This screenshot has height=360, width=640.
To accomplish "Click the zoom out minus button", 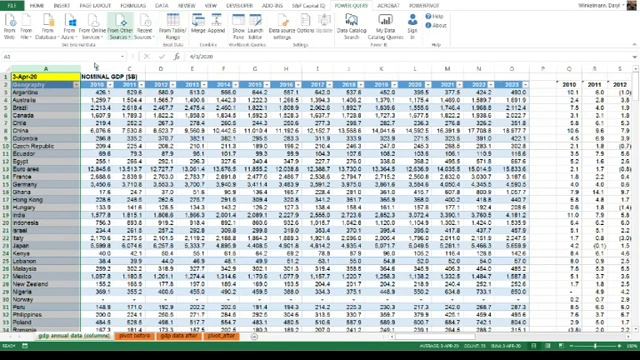I will point(571,346).
